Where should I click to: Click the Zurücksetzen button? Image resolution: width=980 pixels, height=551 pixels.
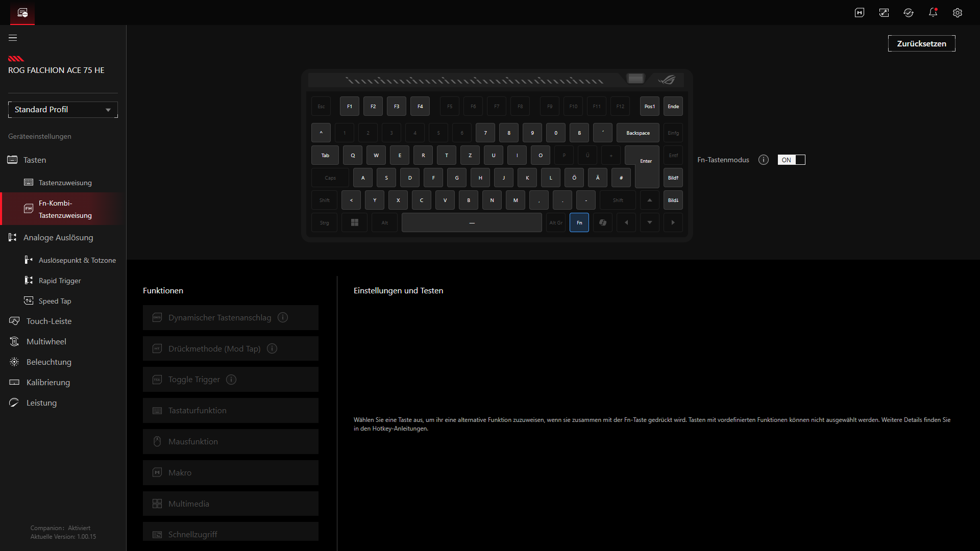click(921, 44)
